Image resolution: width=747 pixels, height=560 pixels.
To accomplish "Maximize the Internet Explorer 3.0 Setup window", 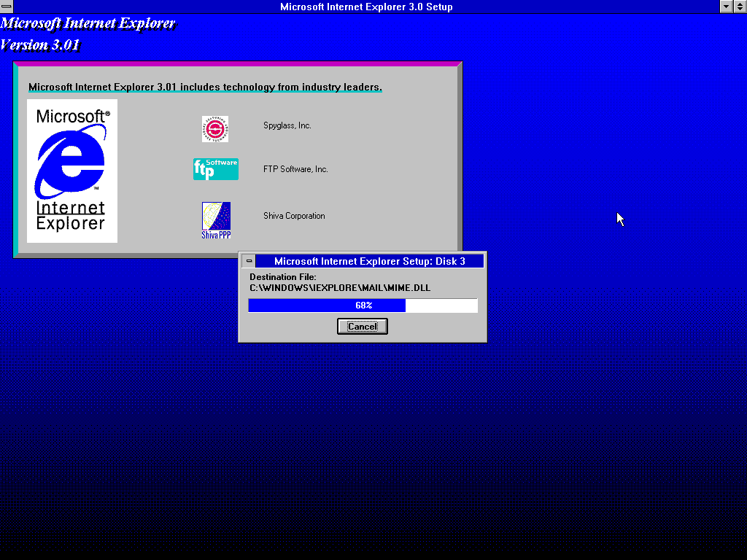I will (740, 7).
